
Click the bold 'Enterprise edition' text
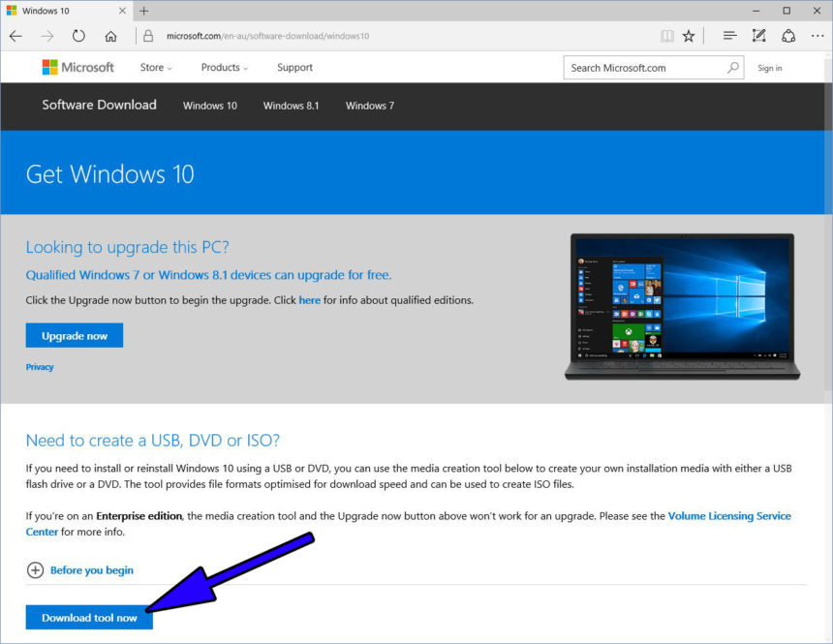tap(139, 516)
